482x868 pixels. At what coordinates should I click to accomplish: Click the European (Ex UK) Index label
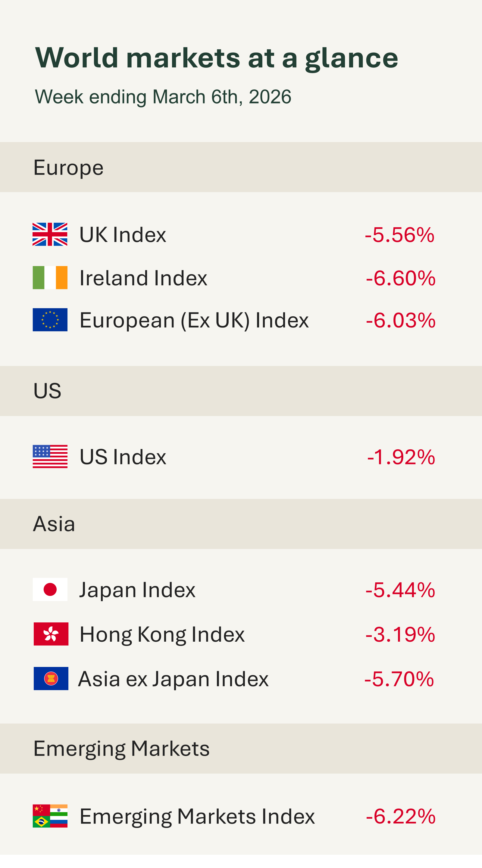194,320
